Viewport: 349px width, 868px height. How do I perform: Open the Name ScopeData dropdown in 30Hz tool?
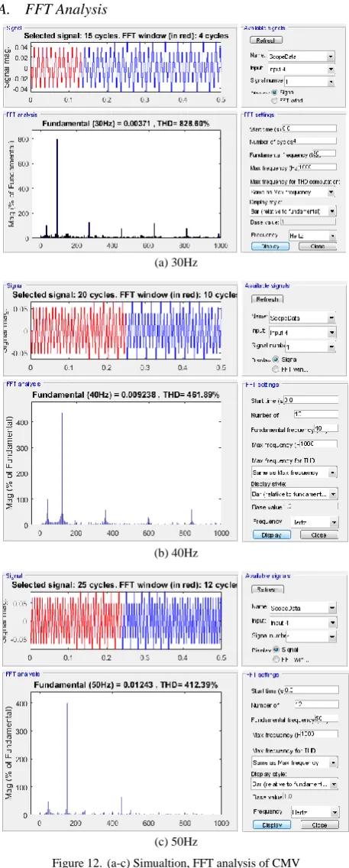coord(301,57)
